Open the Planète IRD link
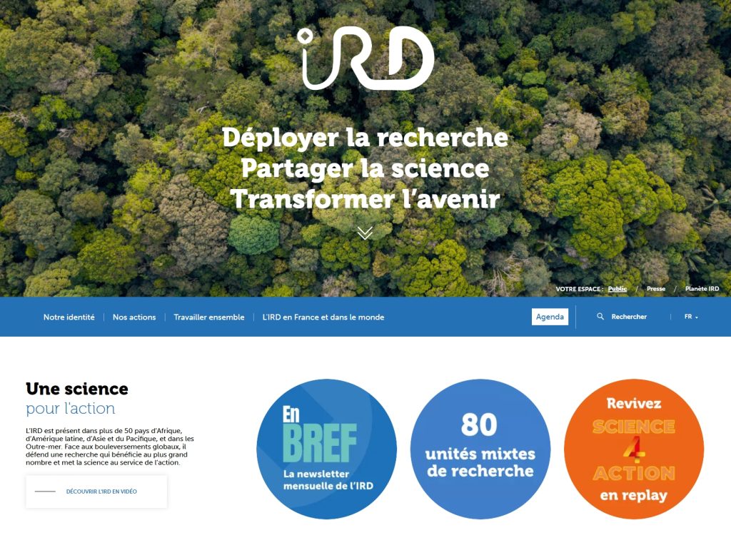The image size is (731, 560). (x=702, y=289)
